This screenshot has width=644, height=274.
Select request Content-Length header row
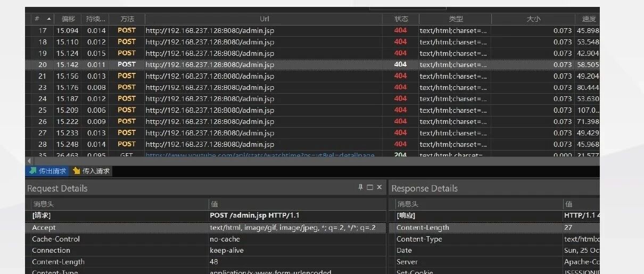pyautogui.click(x=206, y=262)
